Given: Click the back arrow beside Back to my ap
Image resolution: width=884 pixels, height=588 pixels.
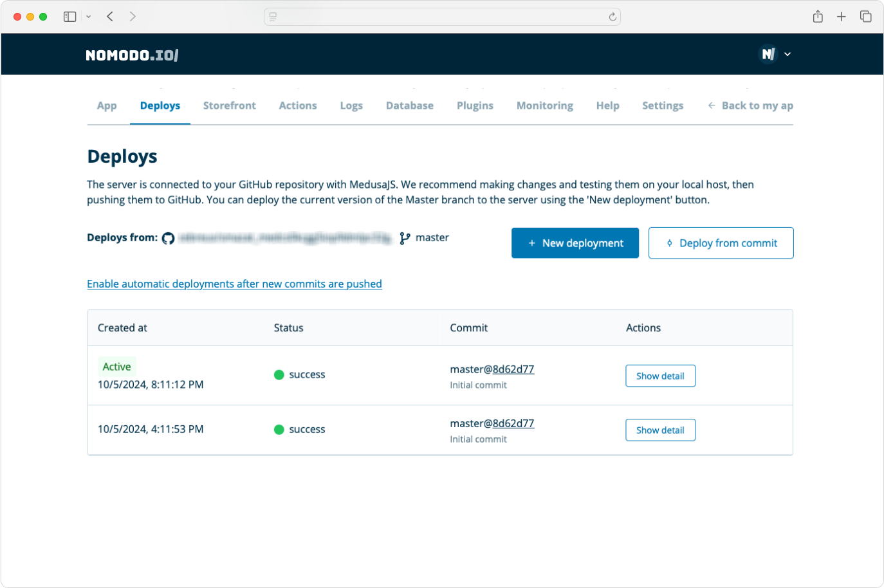Looking at the screenshot, I should click(x=710, y=105).
